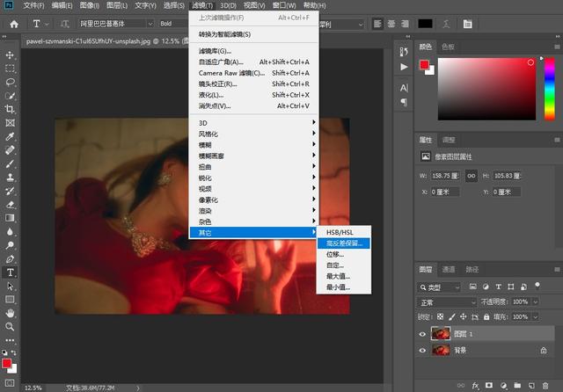
Task: Click the hue slider strip
Action: coord(550,89)
